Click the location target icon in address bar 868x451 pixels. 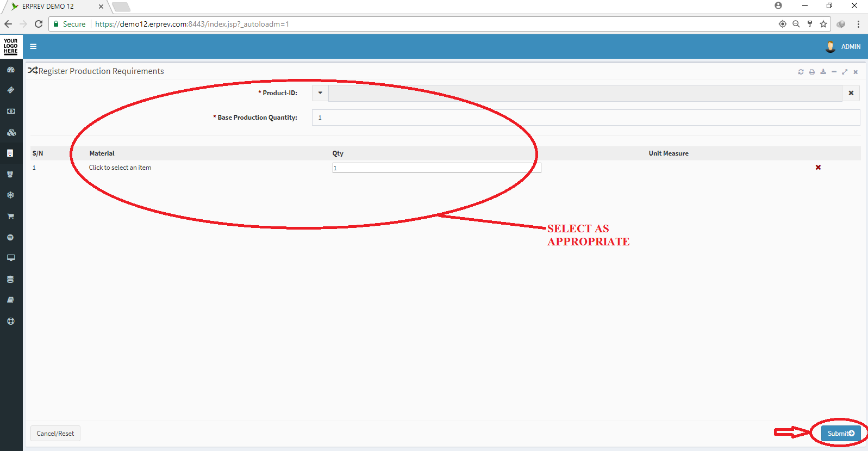click(x=783, y=24)
